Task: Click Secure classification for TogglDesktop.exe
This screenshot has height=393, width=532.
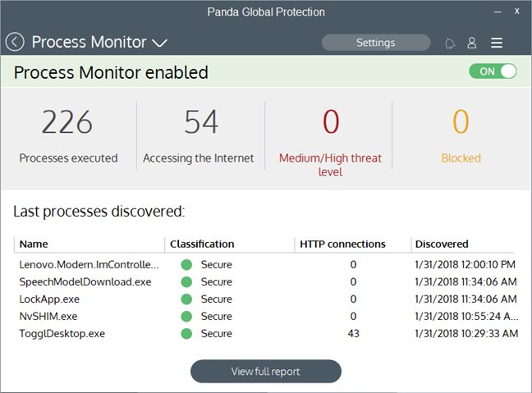Action: 217,334
